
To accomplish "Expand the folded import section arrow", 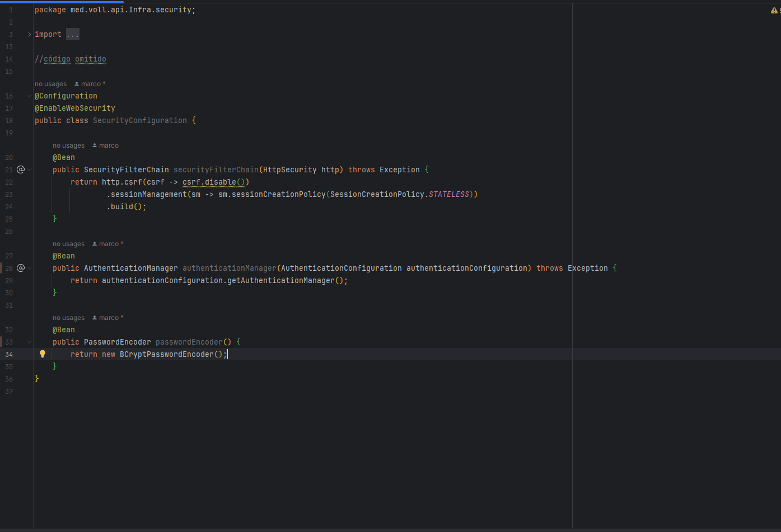I will (x=29, y=34).
